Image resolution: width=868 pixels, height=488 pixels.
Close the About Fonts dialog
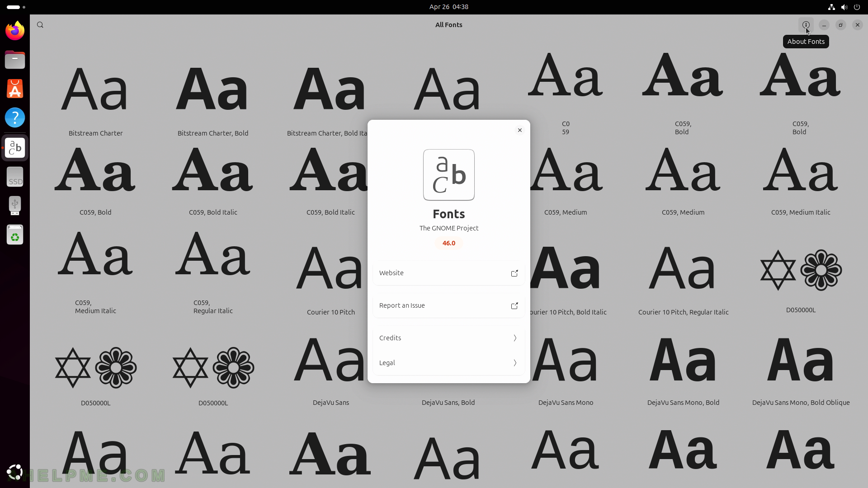tap(519, 130)
